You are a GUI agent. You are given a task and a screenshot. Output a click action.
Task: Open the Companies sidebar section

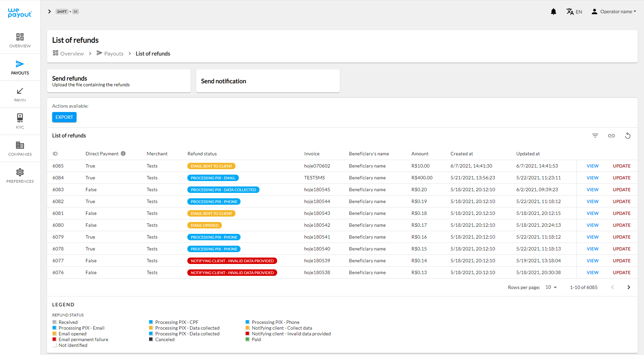20,149
